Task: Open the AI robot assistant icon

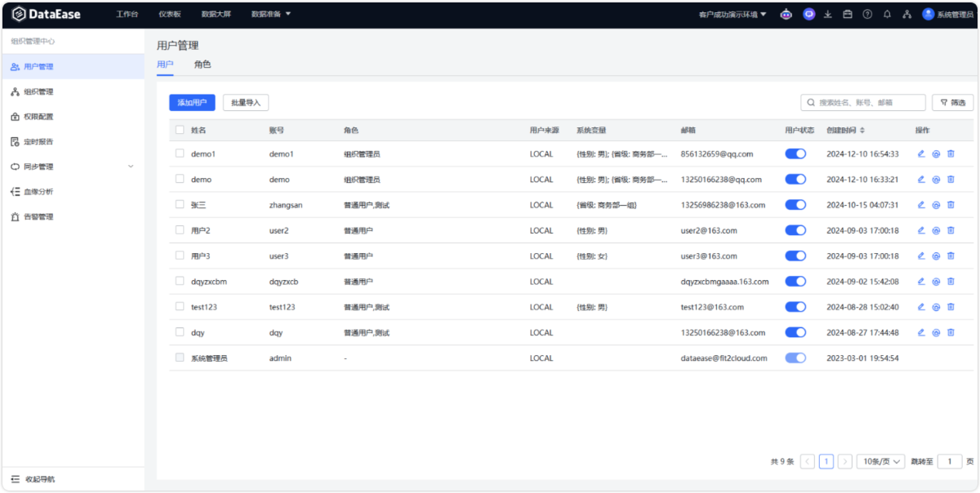Action: [x=786, y=14]
